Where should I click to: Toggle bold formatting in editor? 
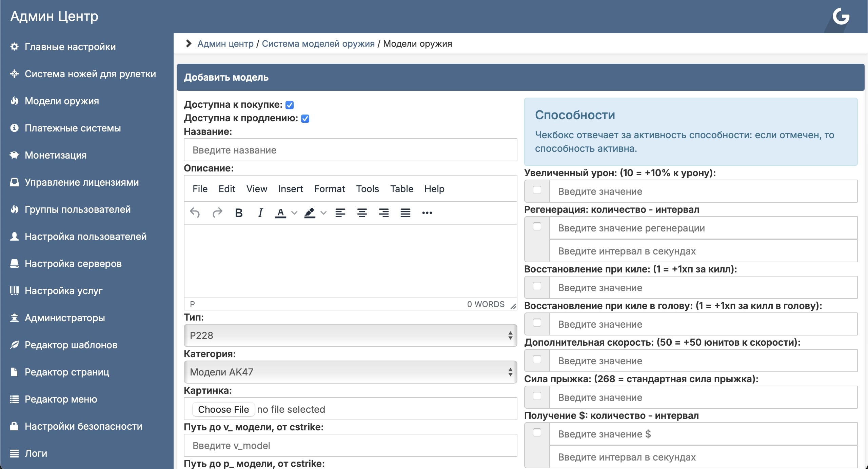coord(239,213)
